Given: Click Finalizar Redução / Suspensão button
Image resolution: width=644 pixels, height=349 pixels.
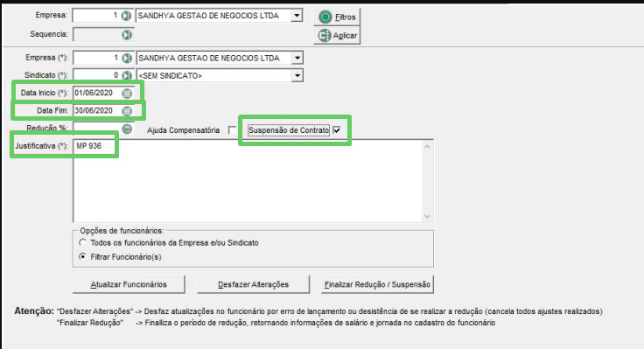Looking at the screenshot, I should point(377,284).
